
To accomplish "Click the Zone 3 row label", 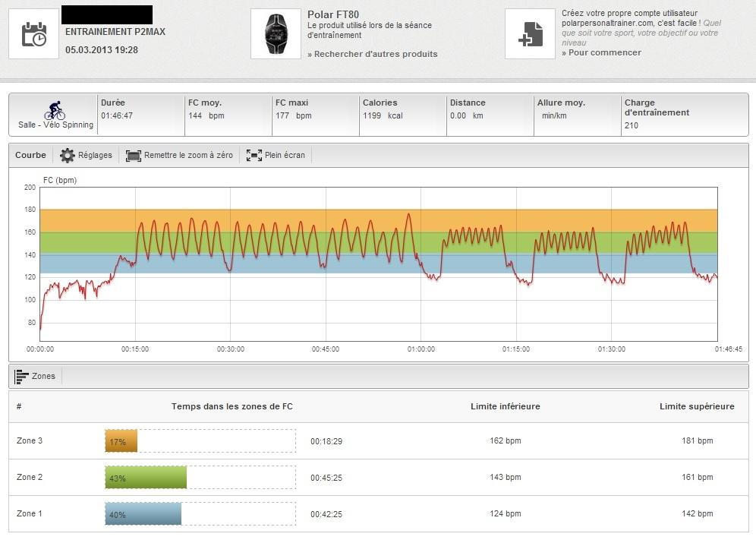I will (x=30, y=440).
